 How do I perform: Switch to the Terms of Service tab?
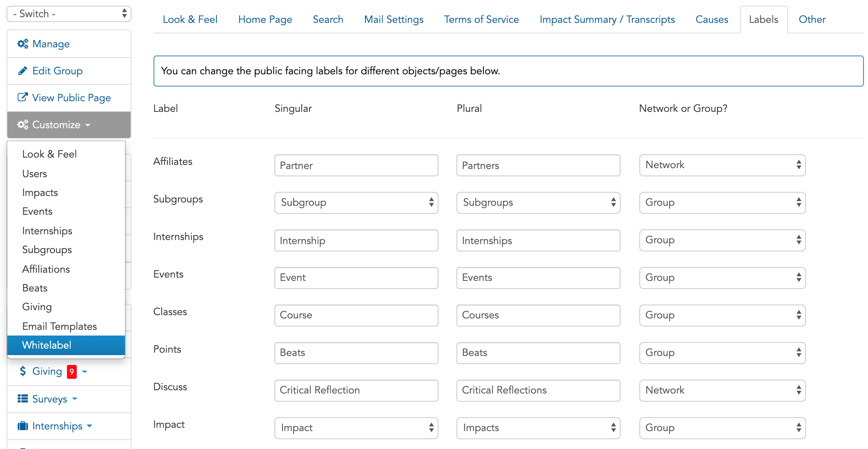tap(481, 20)
